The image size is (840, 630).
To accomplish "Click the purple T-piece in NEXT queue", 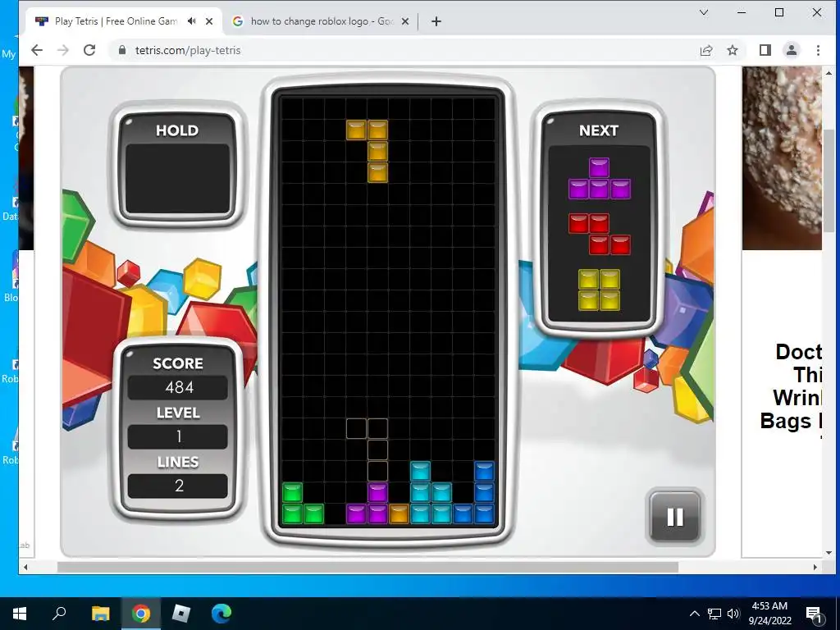I will click(599, 179).
